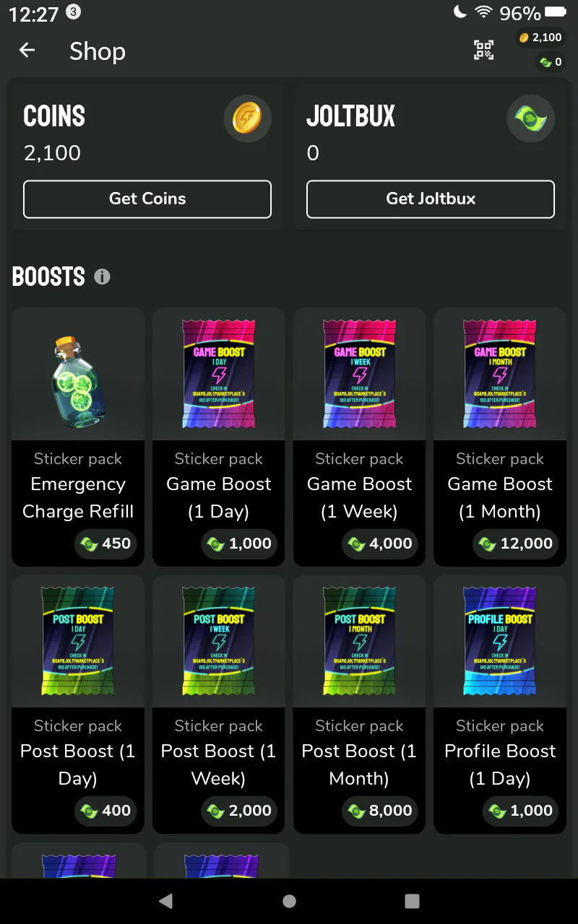Viewport: 578px width, 924px height.
Task: Click the Get Joltbux button
Action: tap(431, 199)
